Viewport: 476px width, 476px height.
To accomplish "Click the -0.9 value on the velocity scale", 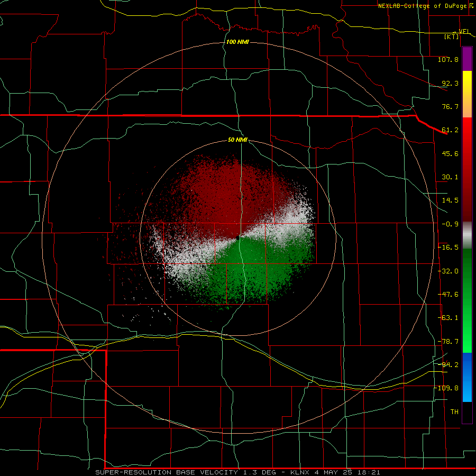I will click(x=450, y=224).
